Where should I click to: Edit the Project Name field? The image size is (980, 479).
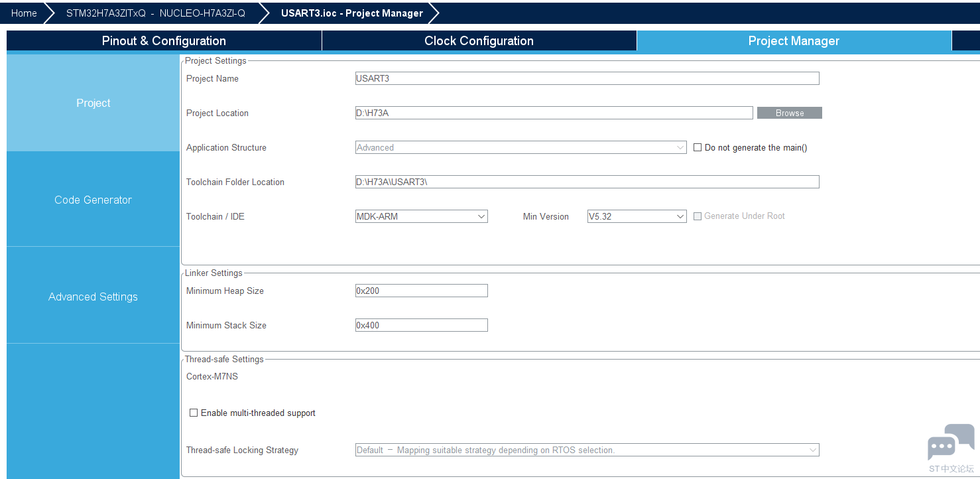coord(587,78)
